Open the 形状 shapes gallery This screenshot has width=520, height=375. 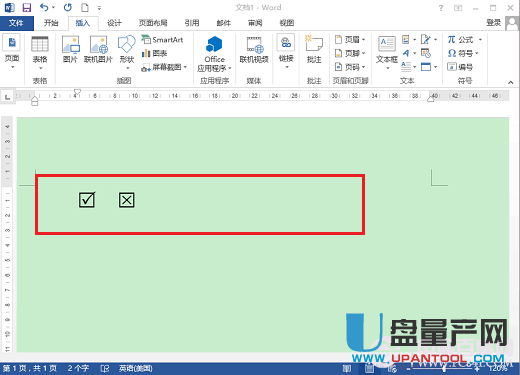(127, 53)
